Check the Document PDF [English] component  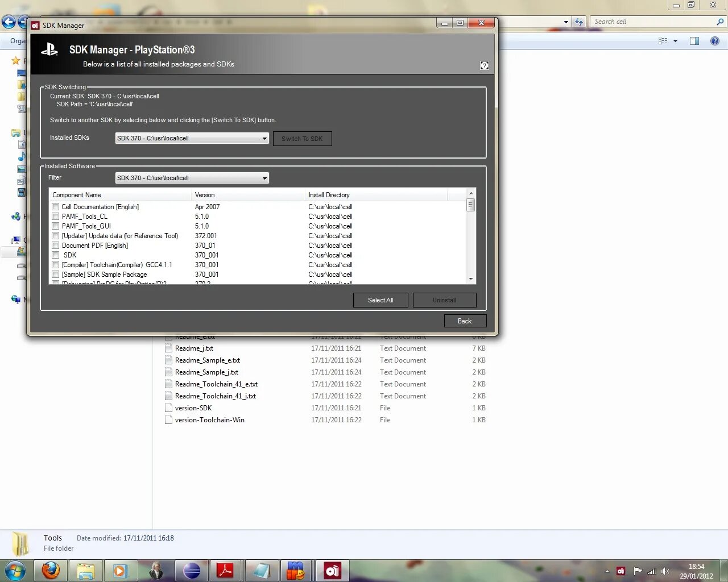click(x=55, y=246)
